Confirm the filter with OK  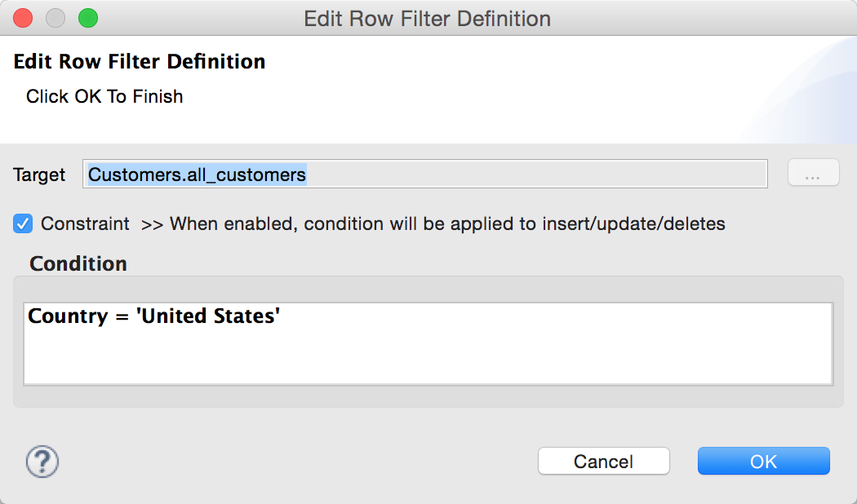763,461
